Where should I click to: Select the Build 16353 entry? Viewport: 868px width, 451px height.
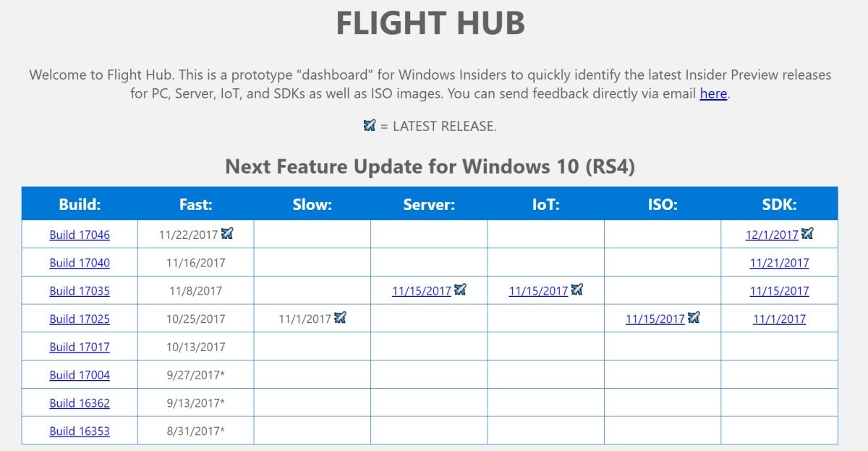tap(80, 431)
